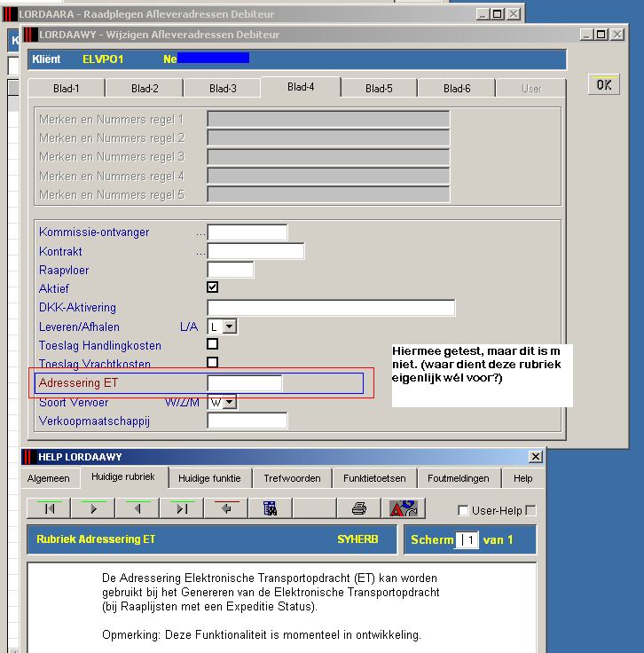Open the Soort Vervoer dropdown
The height and width of the screenshot is (653, 644).
tap(230, 402)
